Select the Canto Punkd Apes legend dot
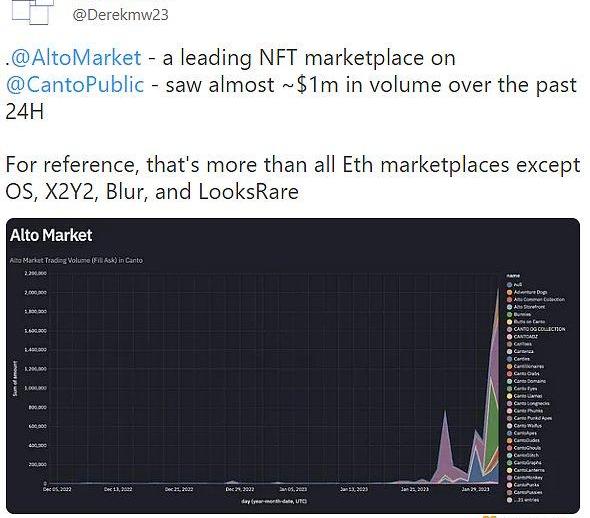590x518 pixels. pos(509,418)
